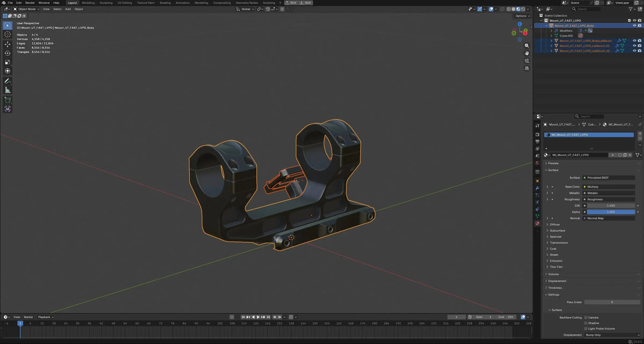Switch to the Shading workspace tab
Image resolution: width=644 pixels, height=344 pixels.
pyautogui.click(x=165, y=3)
